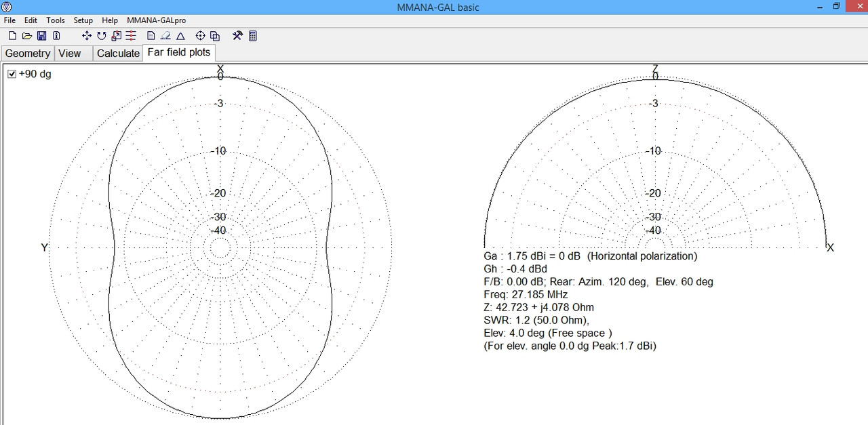This screenshot has height=425, width=868.
Task: Click the F/B 0.00 dB Rear line
Action: tap(598, 282)
